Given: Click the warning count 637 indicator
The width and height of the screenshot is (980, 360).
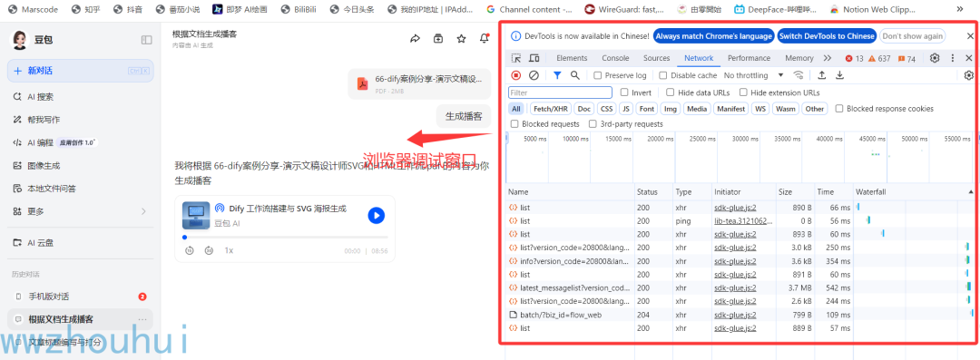Looking at the screenshot, I should point(878,58).
